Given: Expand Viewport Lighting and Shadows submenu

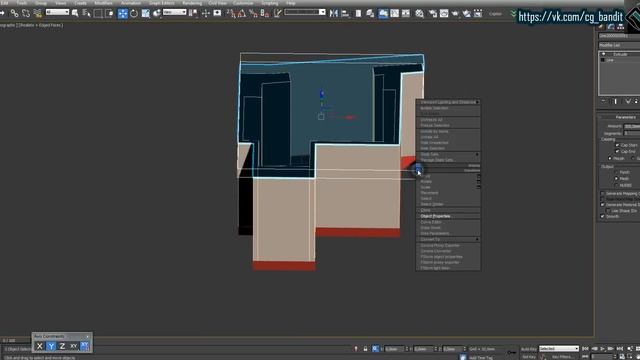Looking at the screenshot, I should (448, 102).
